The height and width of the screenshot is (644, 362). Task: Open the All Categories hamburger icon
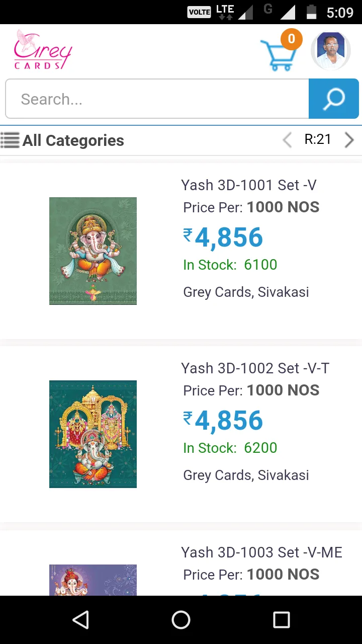click(10, 140)
